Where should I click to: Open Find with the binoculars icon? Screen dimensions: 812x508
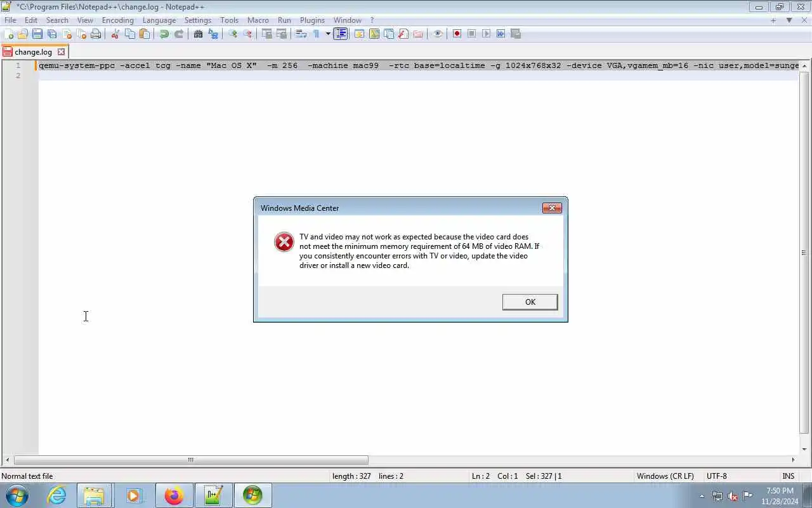(198, 34)
